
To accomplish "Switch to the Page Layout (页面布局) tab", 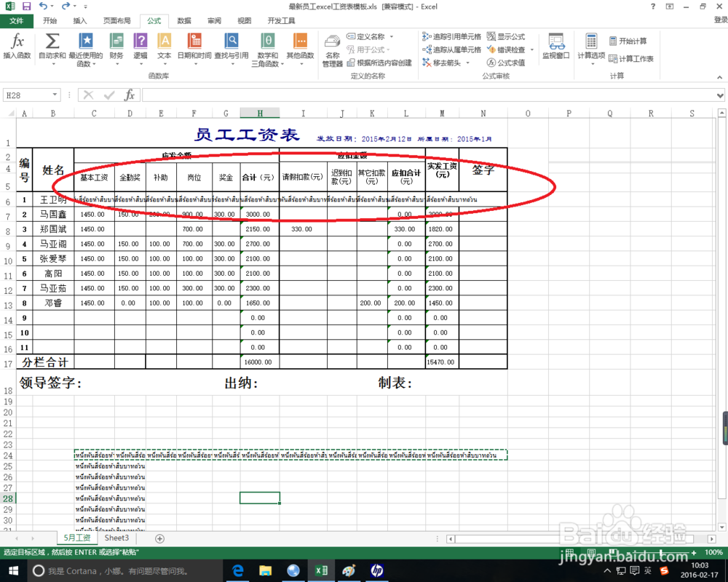I will pyautogui.click(x=116, y=21).
